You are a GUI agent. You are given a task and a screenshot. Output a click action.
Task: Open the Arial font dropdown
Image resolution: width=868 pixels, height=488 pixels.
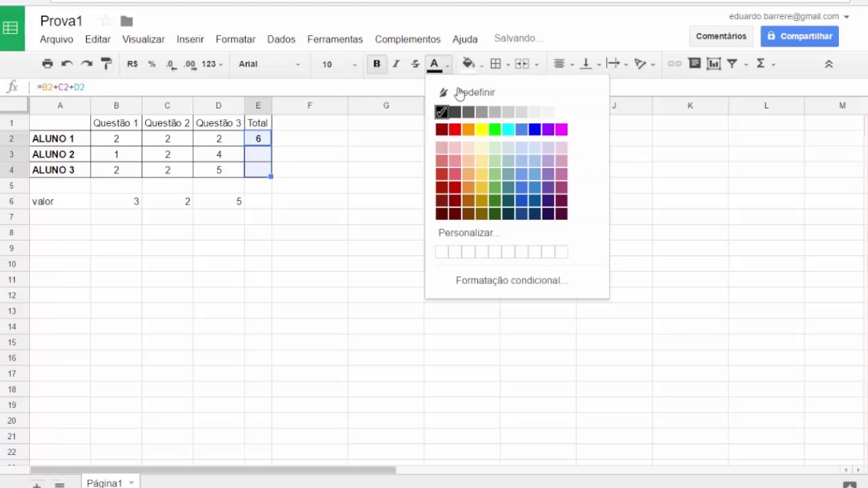point(269,64)
